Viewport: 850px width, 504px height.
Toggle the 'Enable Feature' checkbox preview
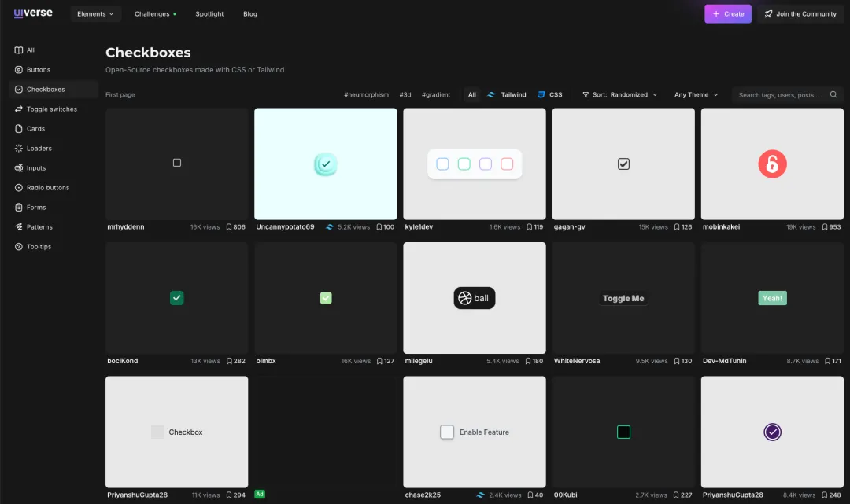coord(447,432)
